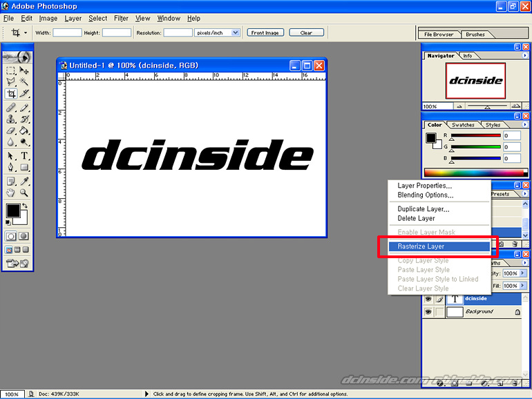532x399 pixels.
Task: Click the Clear button in options bar
Action: (306, 32)
